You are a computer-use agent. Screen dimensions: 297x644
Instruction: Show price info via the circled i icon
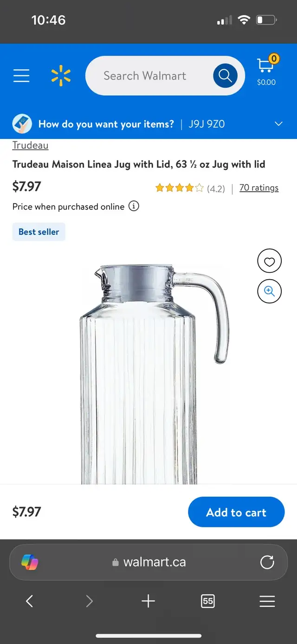(x=134, y=206)
